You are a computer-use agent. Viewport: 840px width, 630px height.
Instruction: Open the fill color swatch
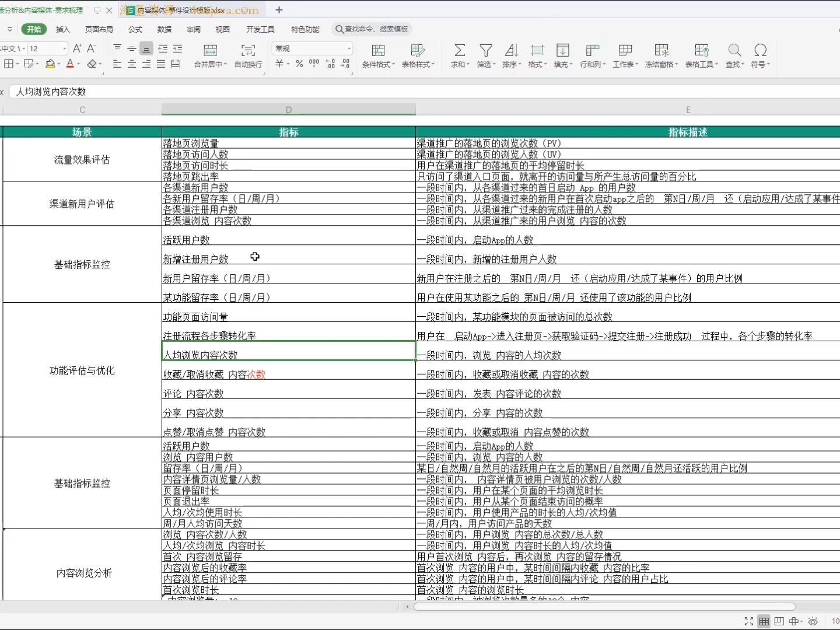[x=50, y=64]
